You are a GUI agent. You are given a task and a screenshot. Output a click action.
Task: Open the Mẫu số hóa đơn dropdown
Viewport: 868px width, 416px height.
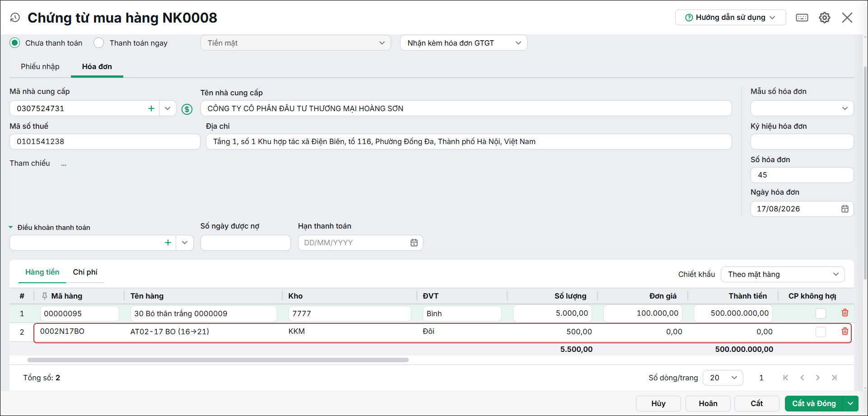[802, 108]
